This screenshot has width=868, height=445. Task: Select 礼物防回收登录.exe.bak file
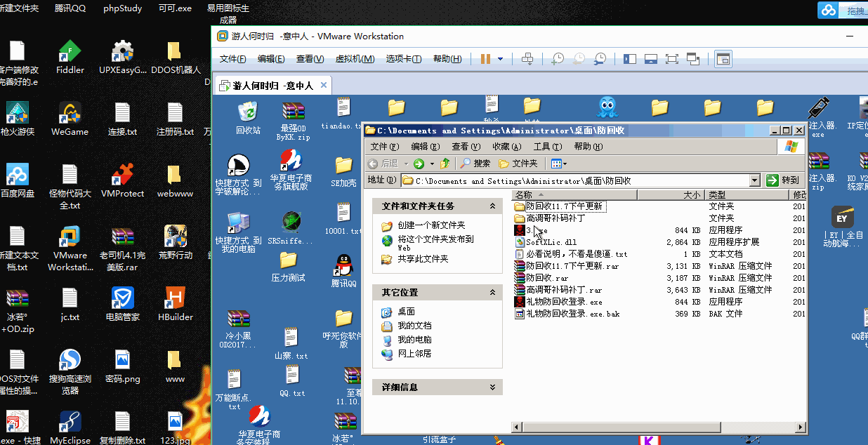click(x=567, y=314)
